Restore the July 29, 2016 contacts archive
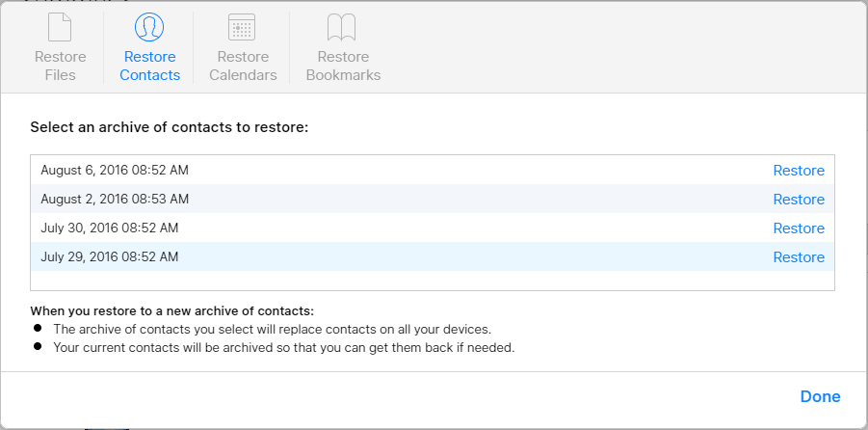868x430 pixels. 798,257
